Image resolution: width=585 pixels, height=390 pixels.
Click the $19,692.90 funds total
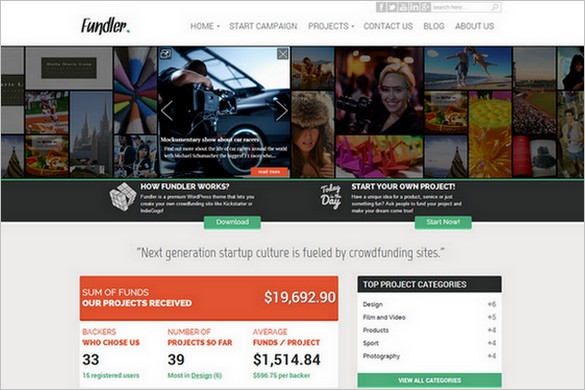300,297
